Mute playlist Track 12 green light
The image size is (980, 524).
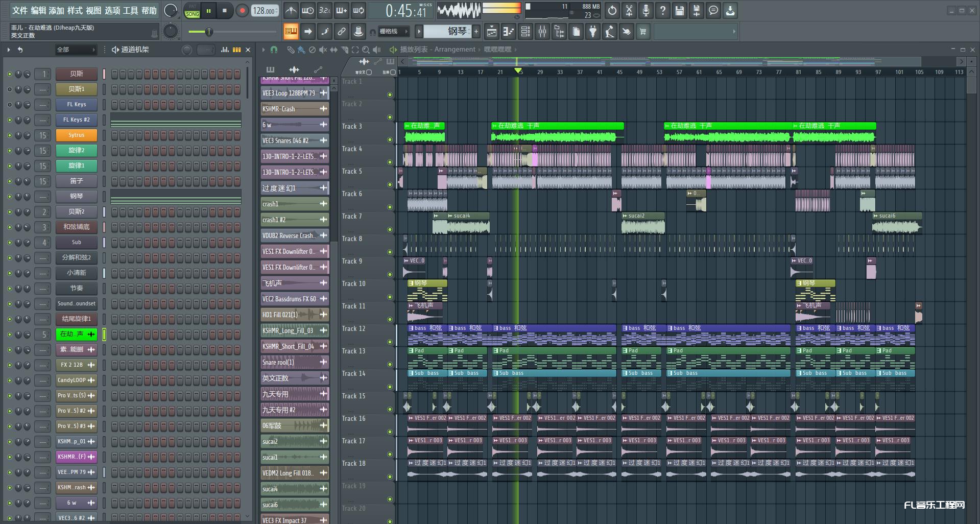tap(390, 342)
